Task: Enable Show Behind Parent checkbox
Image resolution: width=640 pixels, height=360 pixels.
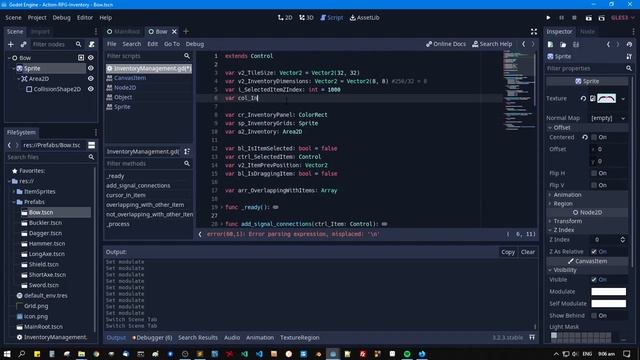Action: point(594,316)
